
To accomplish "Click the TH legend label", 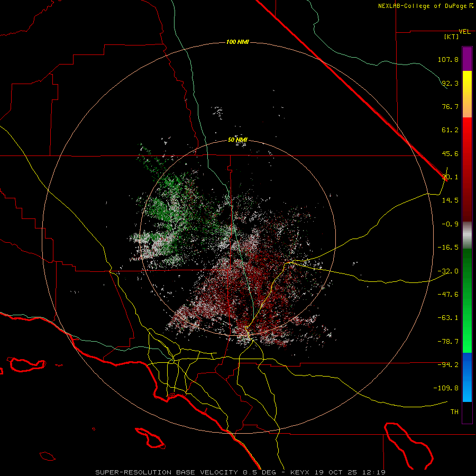I will [454, 412].
